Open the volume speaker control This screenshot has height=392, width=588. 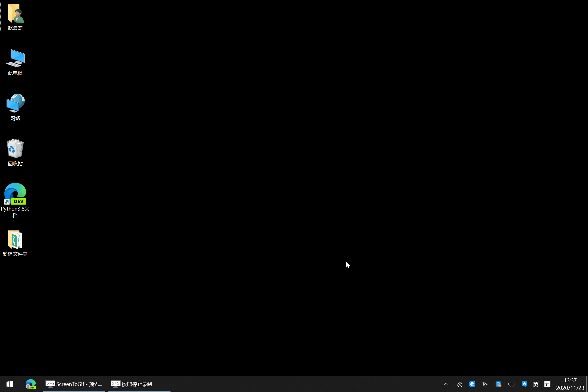coord(511,384)
